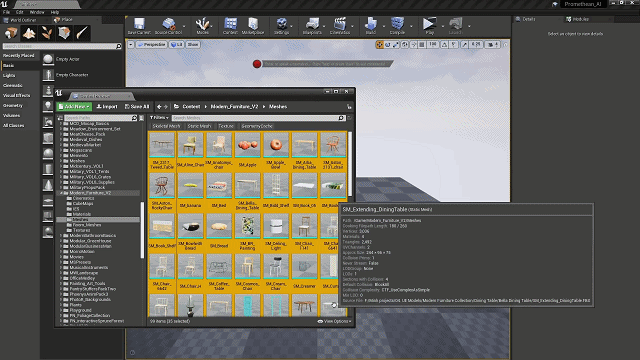Start Play in the editor

429,26
